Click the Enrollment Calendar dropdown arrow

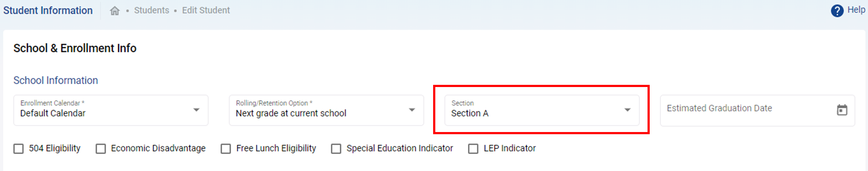click(x=197, y=110)
